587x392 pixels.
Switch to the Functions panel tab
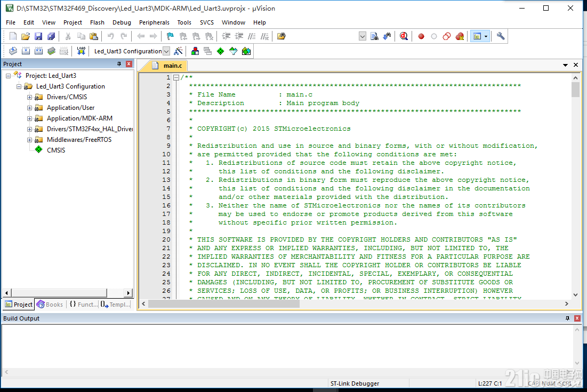84,305
